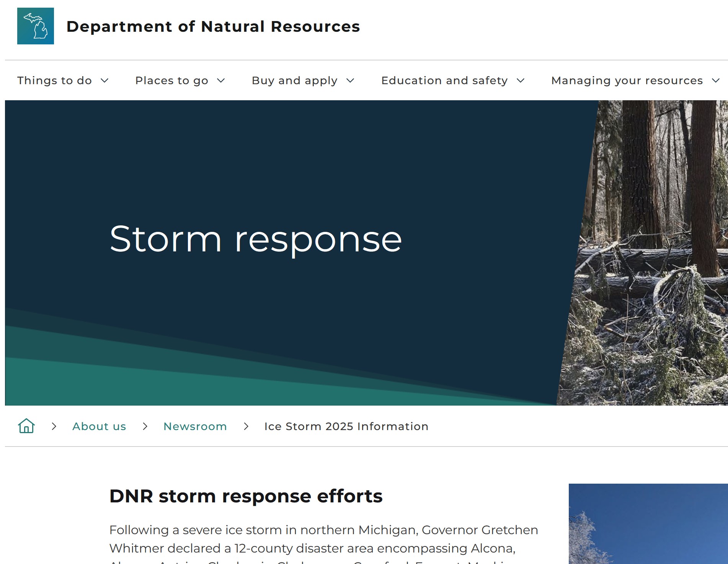Screen dimensions: 728x564
Task: Click chevron arrow after the home icon
Action: [x=54, y=426]
